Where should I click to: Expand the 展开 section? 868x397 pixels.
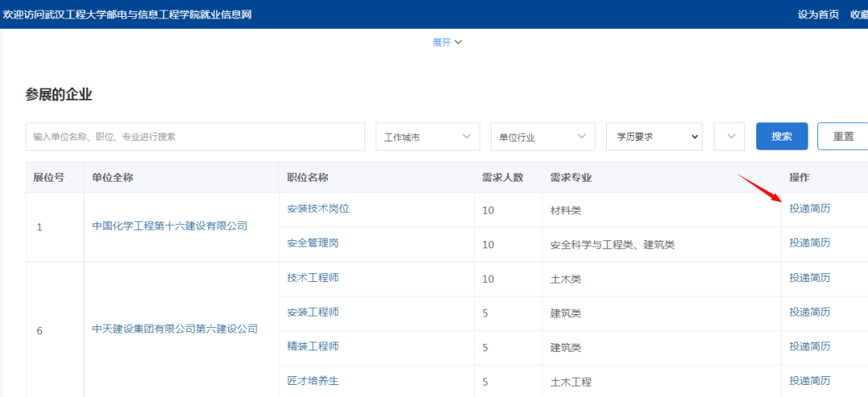tap(448, 43)
